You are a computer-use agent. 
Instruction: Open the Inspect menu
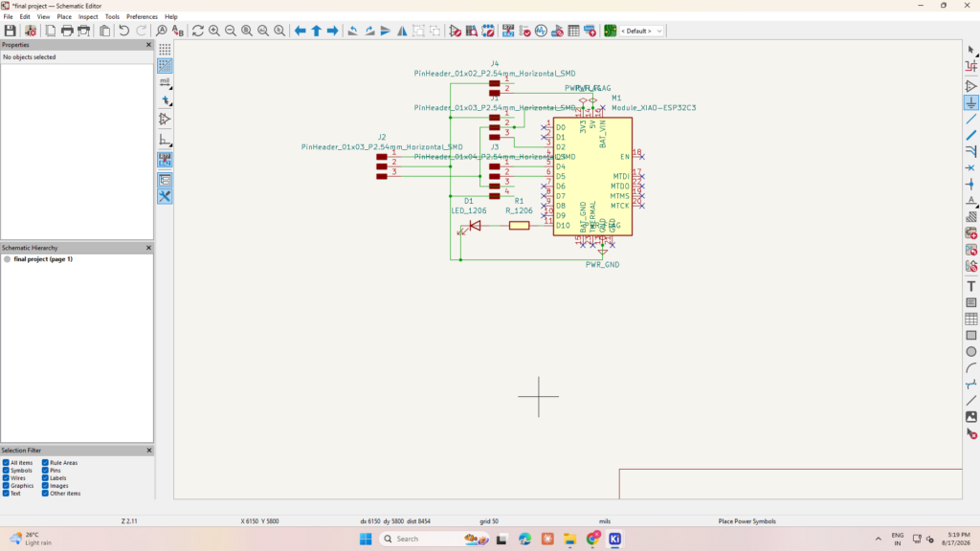click(x=88, y=17)
